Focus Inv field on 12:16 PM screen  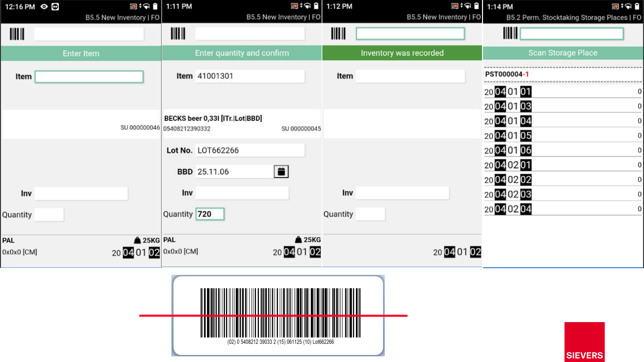pyautogui.click(x=81, y=193)
